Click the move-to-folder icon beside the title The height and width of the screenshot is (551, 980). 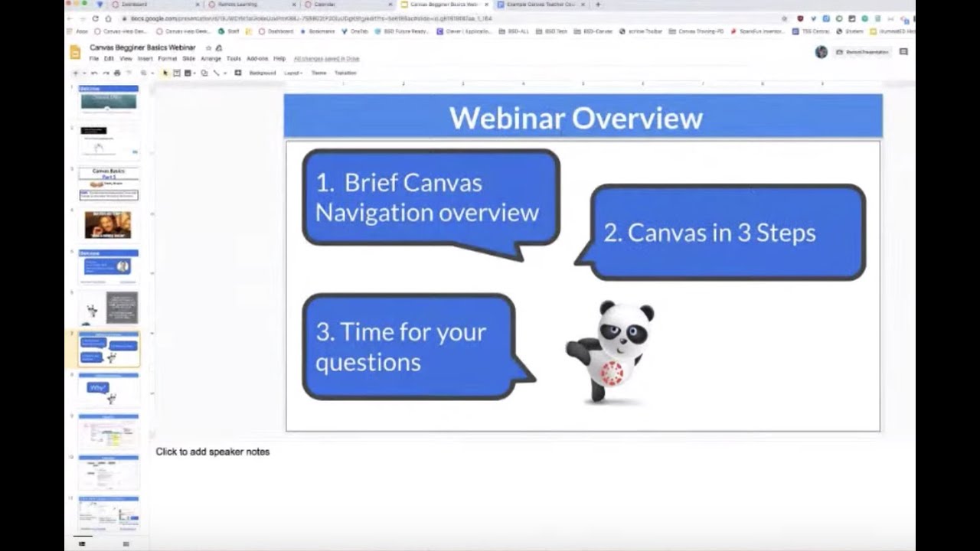coord(219,48)
